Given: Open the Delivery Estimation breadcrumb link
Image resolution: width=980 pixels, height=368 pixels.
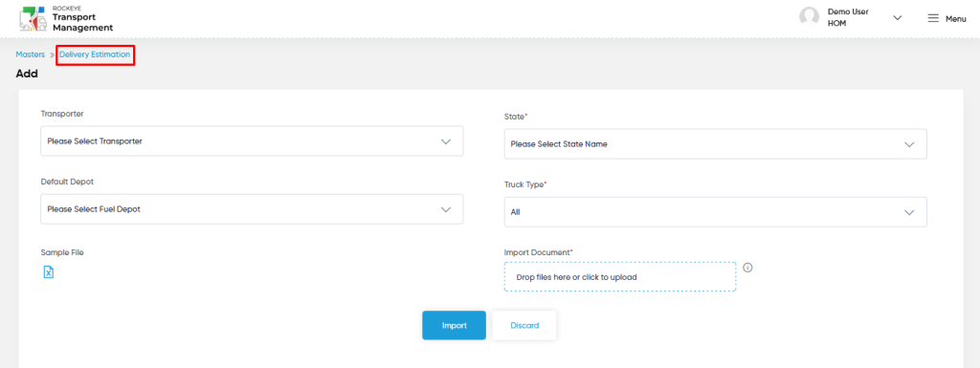Looking at the screenshot, I should point(95,54).
